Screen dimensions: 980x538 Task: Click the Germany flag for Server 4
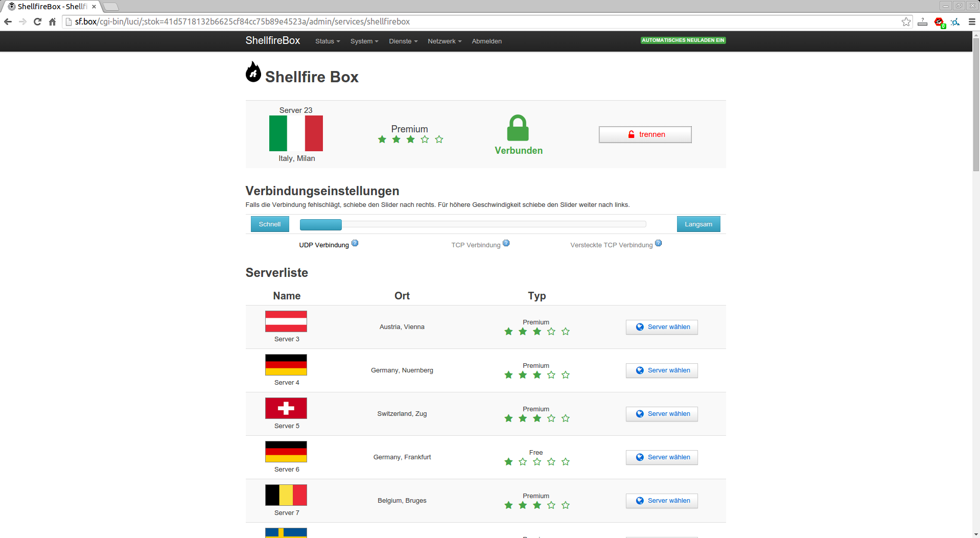[x=286, y=365]
